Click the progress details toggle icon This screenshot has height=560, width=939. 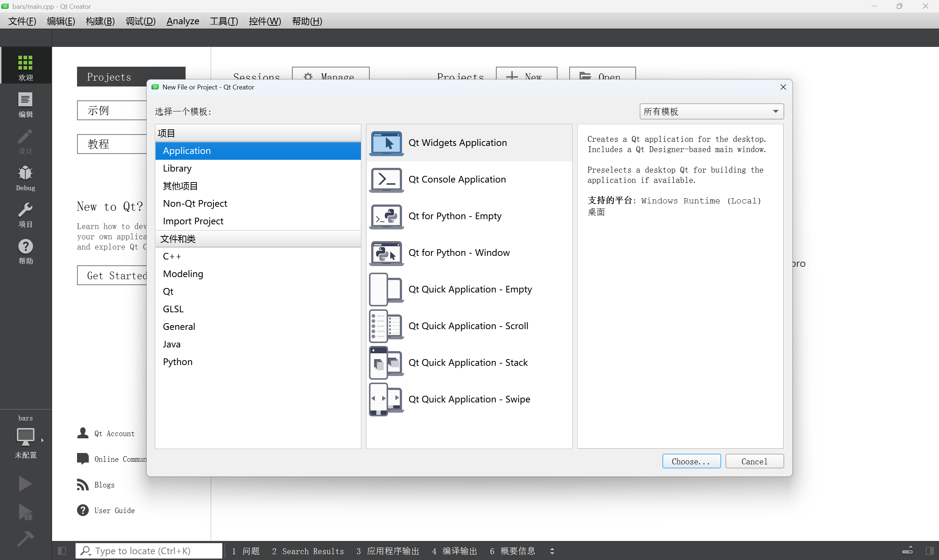(908, 550)
